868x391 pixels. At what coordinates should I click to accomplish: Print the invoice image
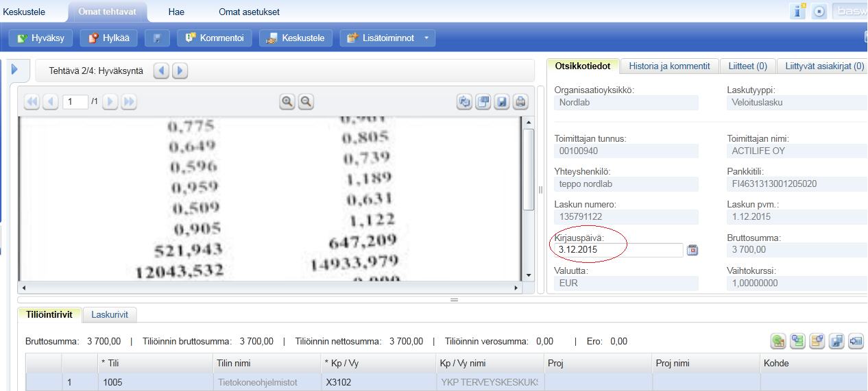click(520, 102)
